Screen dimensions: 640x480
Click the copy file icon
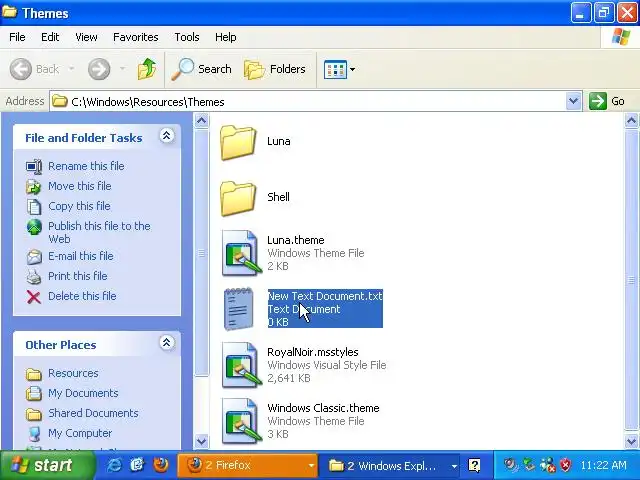click(x=34, y=207)
